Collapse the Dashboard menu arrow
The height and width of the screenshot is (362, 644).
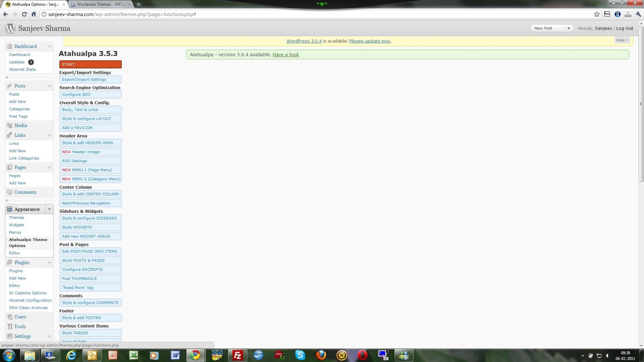pos(49,46)
